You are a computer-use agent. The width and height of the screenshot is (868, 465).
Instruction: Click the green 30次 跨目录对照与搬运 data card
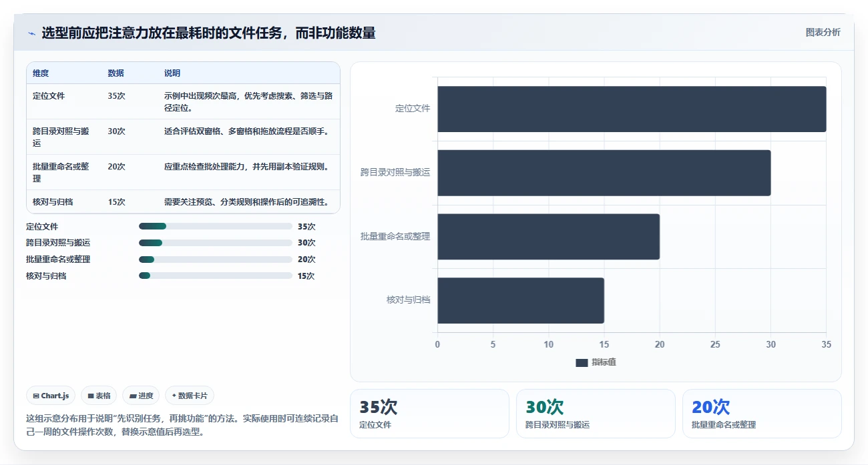pyautogui.click(x=596, y=414)
